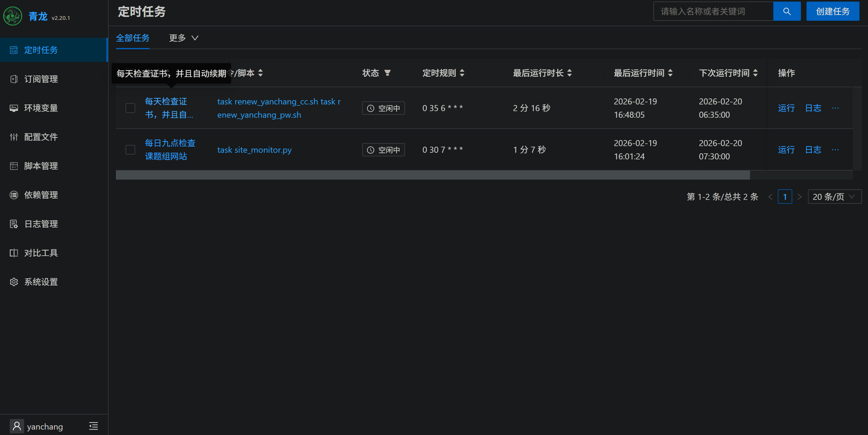
Task: Open 系统设置 from the sidebar
Action: tap(41, 282)
